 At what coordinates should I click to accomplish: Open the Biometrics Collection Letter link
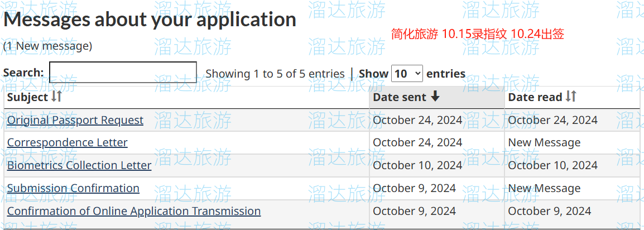tap(79, 165)
